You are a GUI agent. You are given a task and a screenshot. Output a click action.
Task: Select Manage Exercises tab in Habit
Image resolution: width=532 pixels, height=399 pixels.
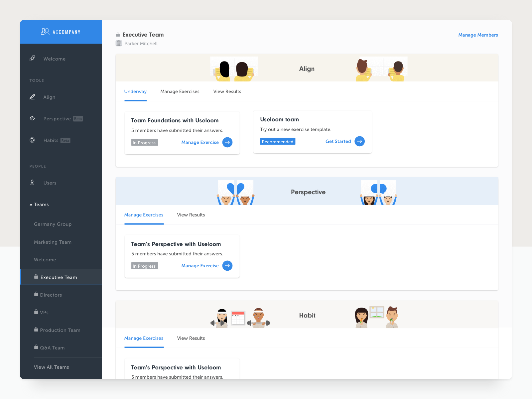pos(144,338)
